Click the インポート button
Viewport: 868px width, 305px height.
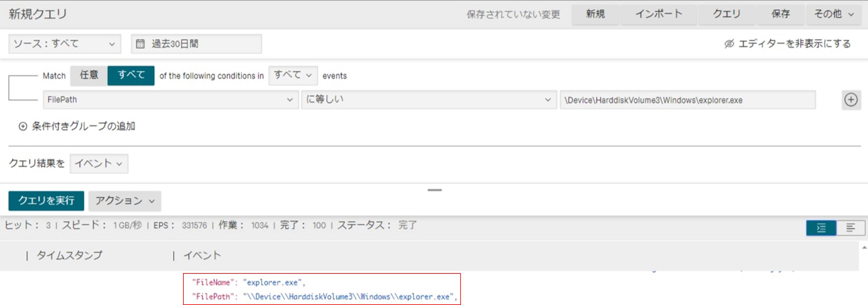coord(659,14)
